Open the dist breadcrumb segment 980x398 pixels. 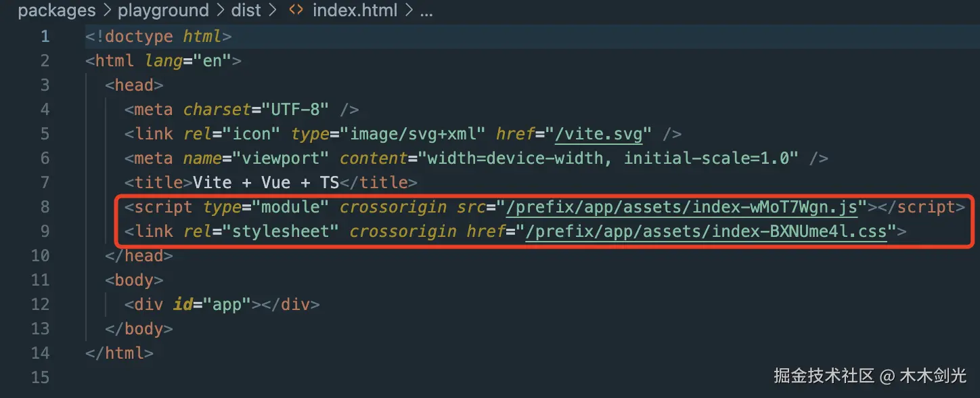pyautogui.click(x=245, y=11)
